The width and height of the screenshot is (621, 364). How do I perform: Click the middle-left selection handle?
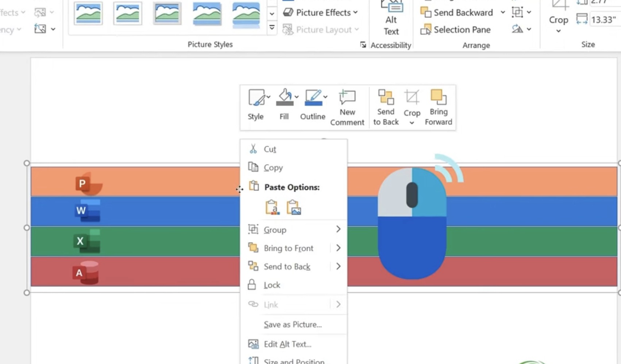pos(27,228)
